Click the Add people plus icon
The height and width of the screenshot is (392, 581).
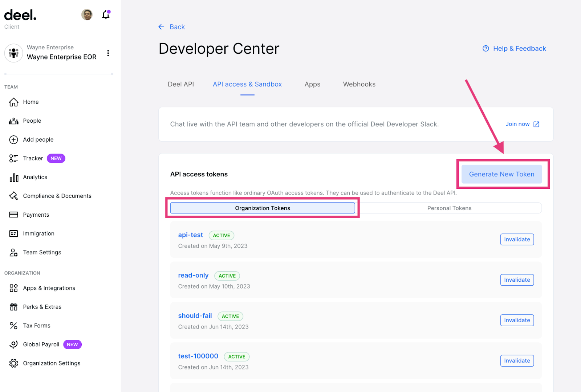coord(13,140)
